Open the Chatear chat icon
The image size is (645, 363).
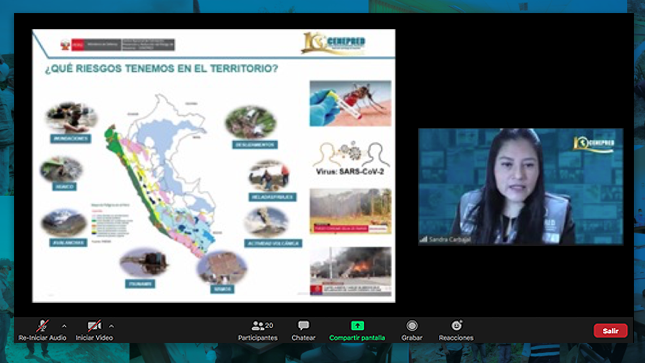[304, 330]
